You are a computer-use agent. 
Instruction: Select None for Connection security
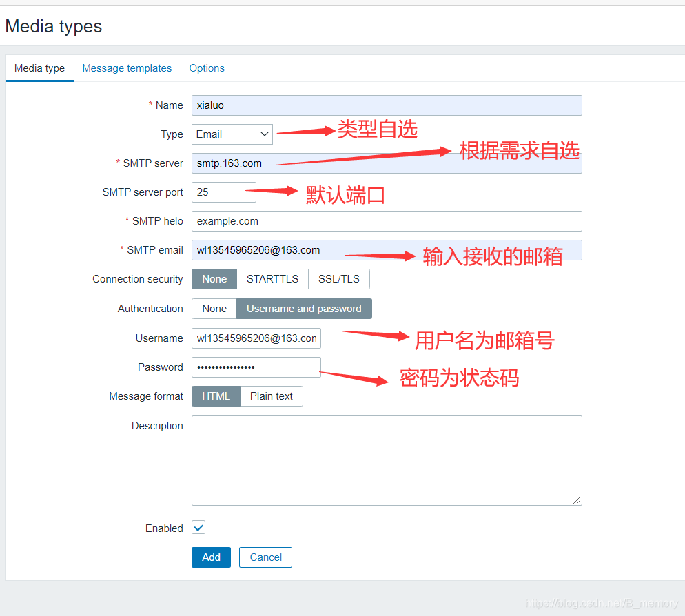(214, 279)
